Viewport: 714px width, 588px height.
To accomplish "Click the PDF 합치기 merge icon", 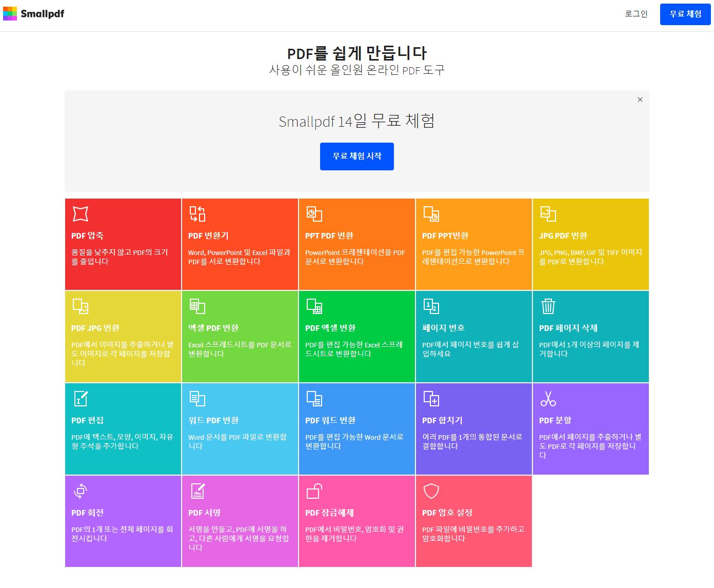I will (431, 399).
